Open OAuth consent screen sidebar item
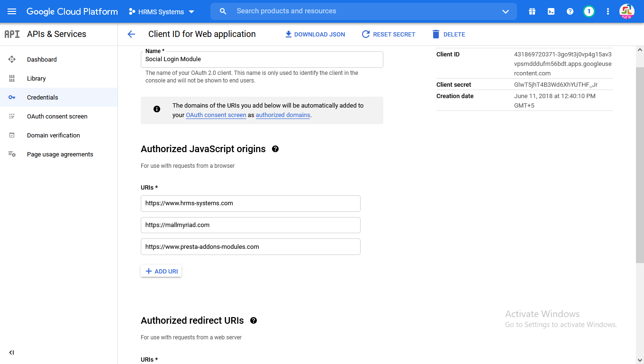 click(59, 116)
